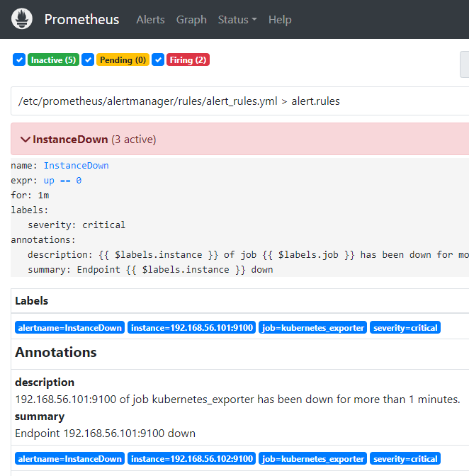Screen dimensions: 469x476
Task: Click the alert_rules.yml file path group header
Action: (239, 101)
